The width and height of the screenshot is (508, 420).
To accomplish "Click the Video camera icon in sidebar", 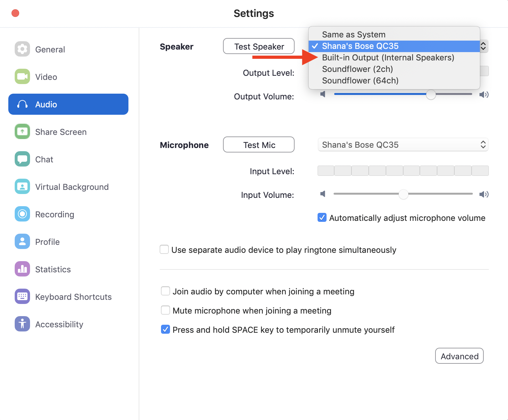I will (x=22, y=76).
